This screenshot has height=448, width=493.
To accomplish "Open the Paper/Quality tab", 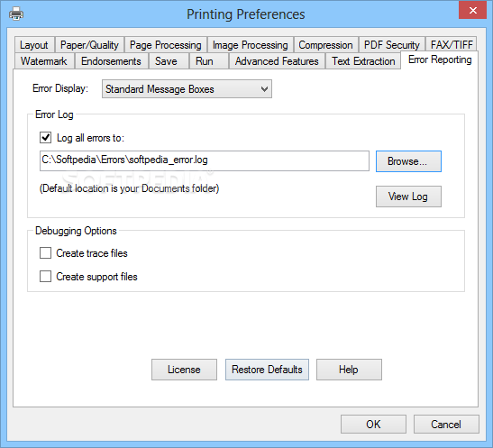I will pyautogui.click(x=89, y=45).
